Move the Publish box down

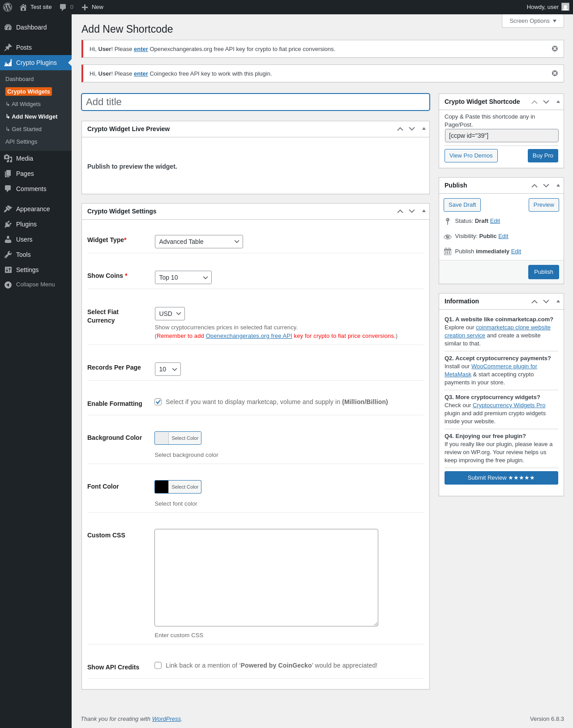coord(546,186)
